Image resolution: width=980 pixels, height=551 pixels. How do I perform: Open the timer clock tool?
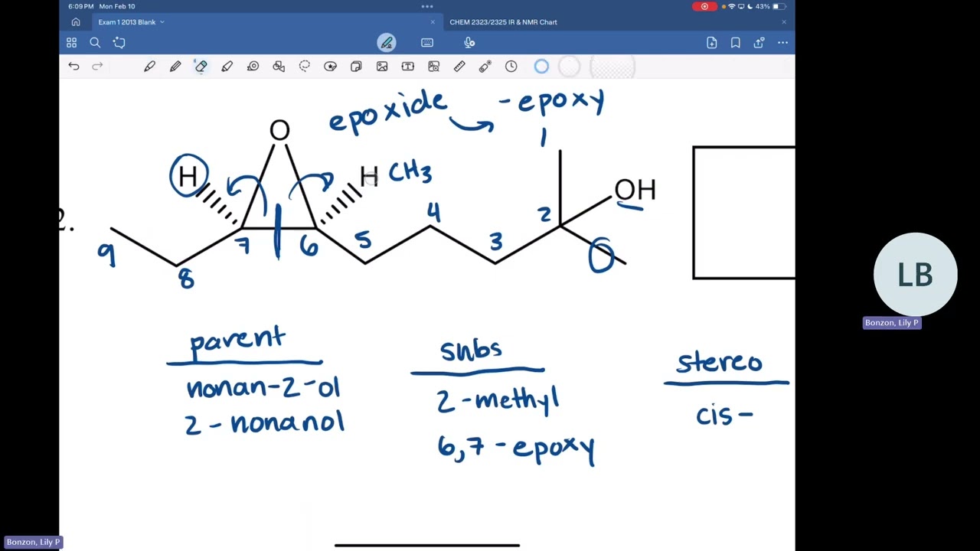(x=511, y=67)
